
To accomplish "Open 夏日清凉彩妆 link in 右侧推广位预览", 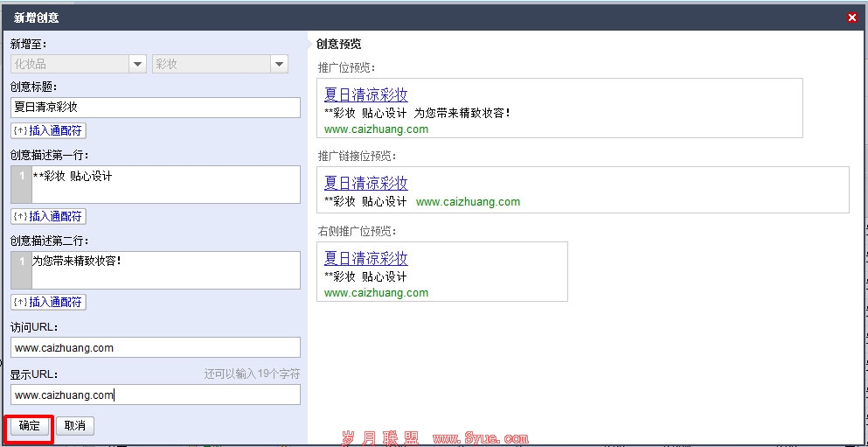I will [x=365, y=258].
